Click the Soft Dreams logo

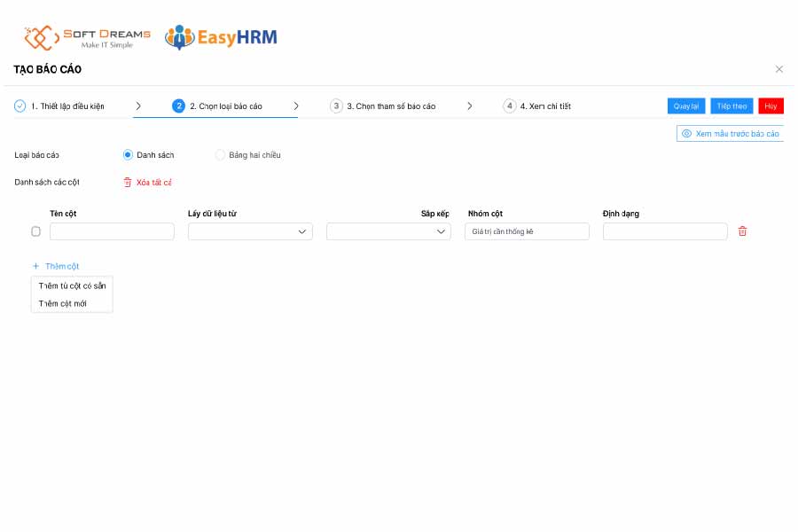[87, 37]
